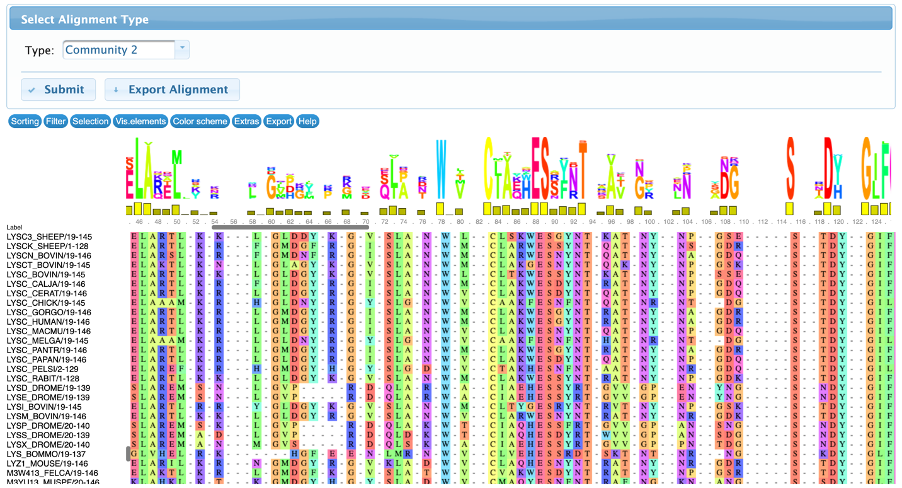Choose the Color scheme menu

199,121
